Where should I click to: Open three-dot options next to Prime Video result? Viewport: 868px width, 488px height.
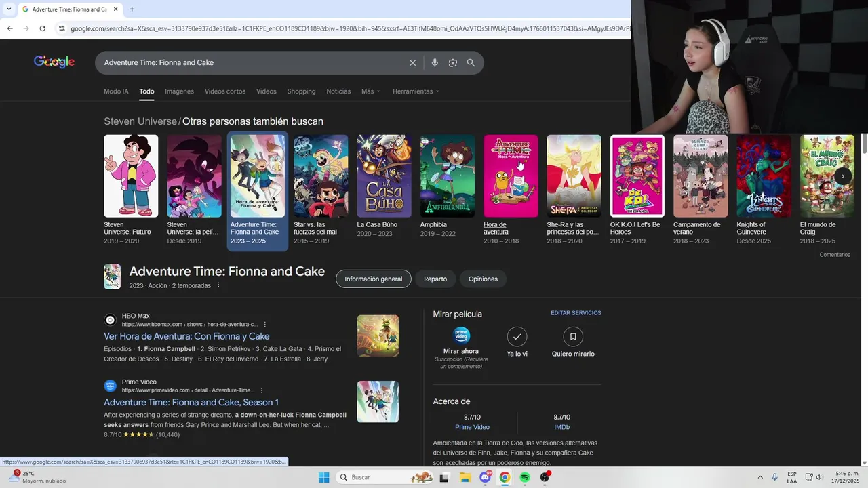261,390
